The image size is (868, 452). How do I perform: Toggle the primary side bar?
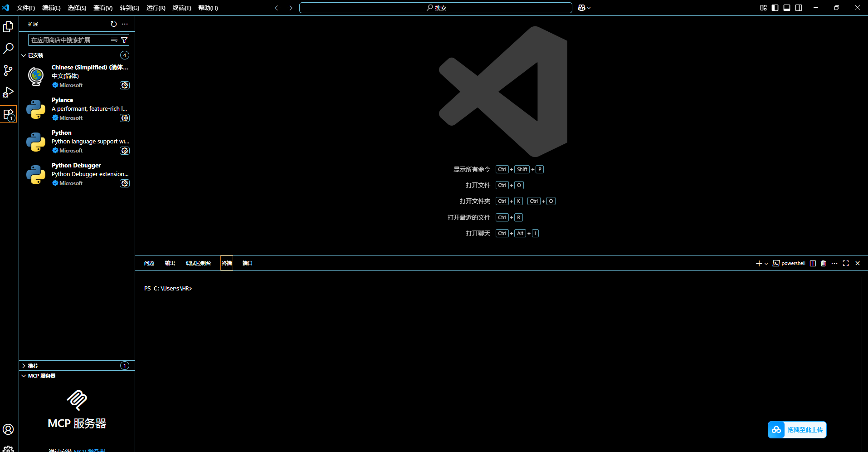click(775, 8)
